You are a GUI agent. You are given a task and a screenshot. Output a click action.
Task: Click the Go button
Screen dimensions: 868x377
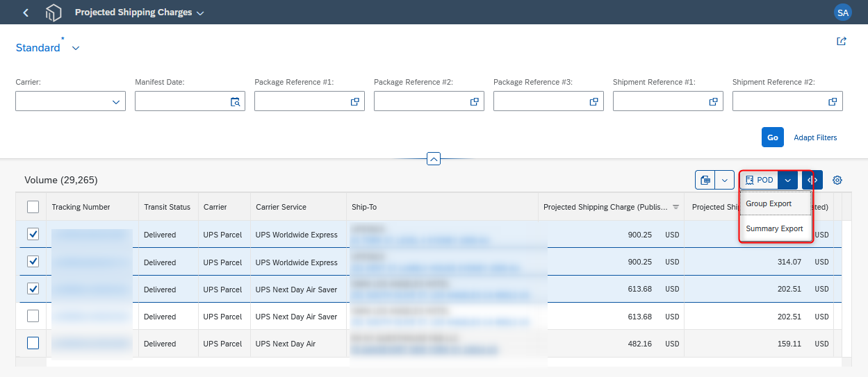coord(773,137)
